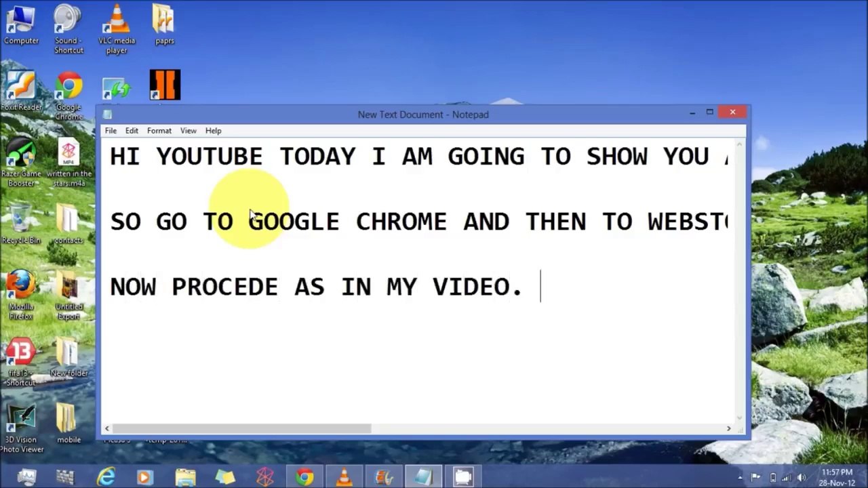Click the word PROCEDE in the text
The width and height of the screenshot is (868, 488).
click(224, 287)
